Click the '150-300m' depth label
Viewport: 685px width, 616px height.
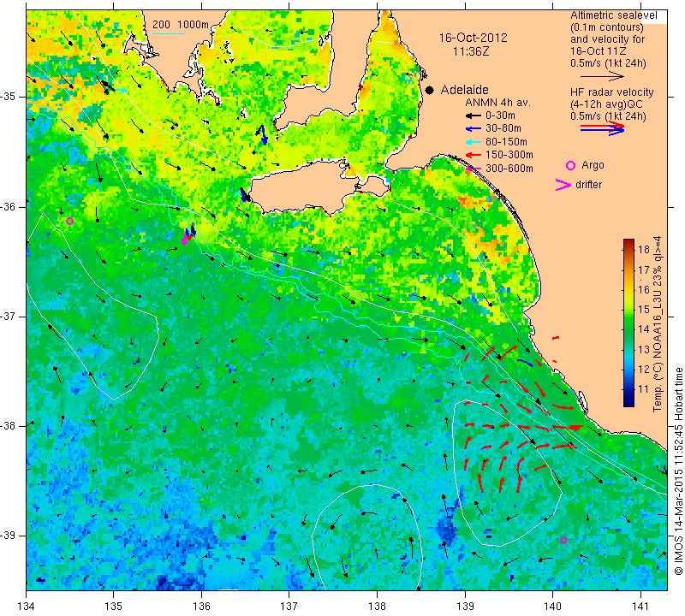point(509,155)
